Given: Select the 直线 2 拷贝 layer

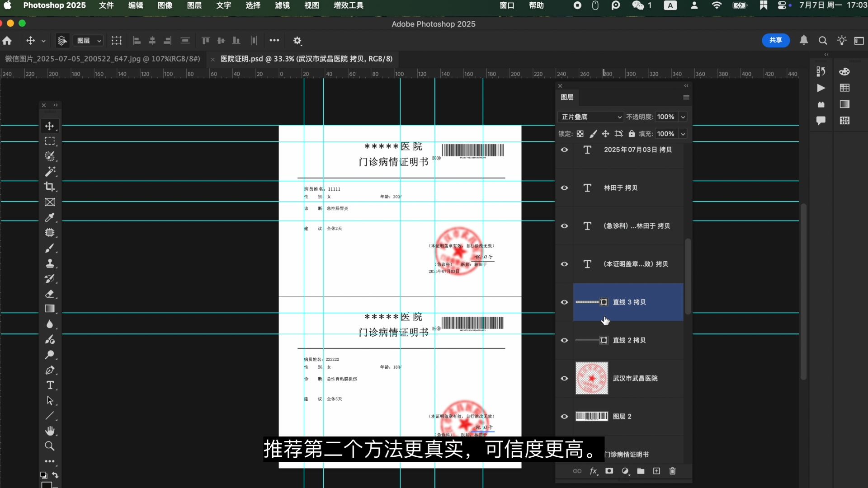Looking at the screenshot, I should tap(628, 340).
